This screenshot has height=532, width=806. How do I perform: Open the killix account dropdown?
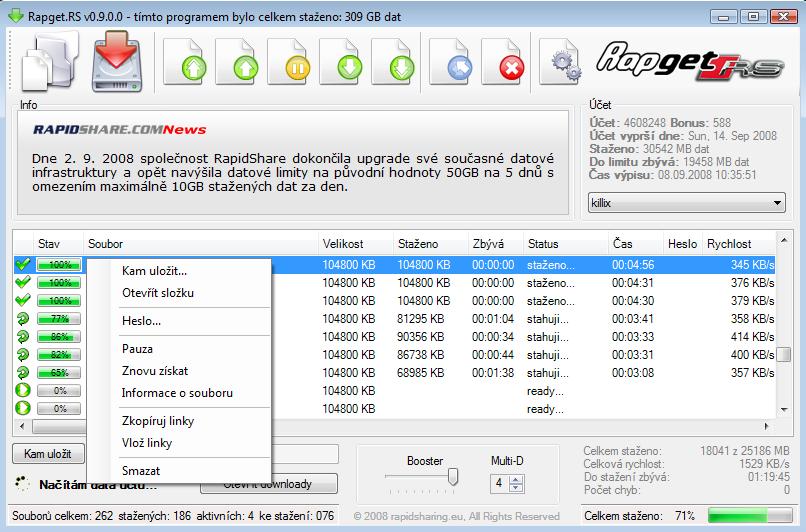[x=687, y=203]
